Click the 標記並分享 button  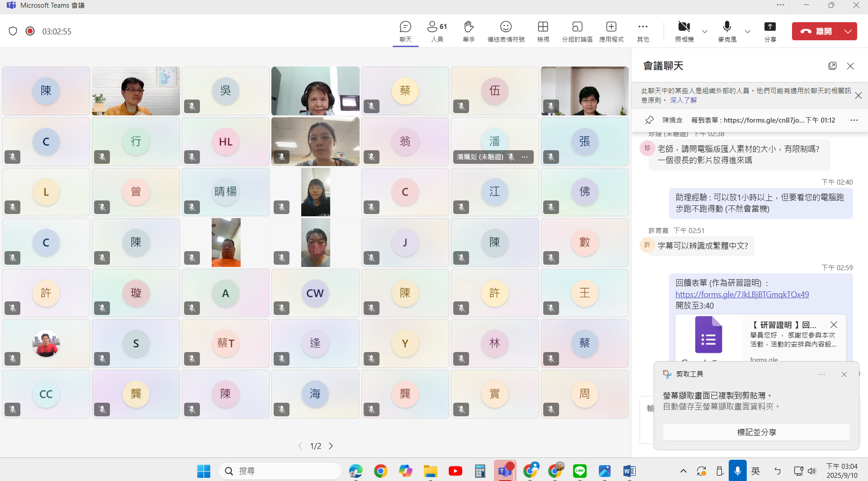756,432
